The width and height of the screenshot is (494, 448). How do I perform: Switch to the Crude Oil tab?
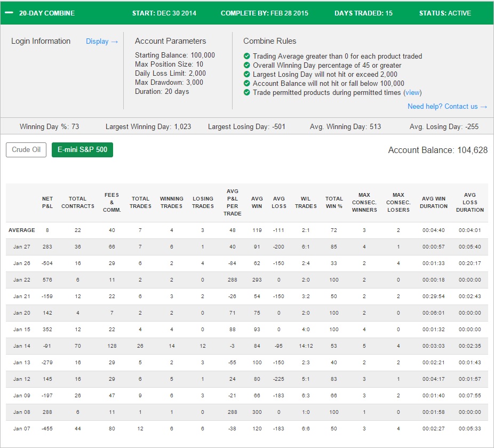(x=26, y=150)
